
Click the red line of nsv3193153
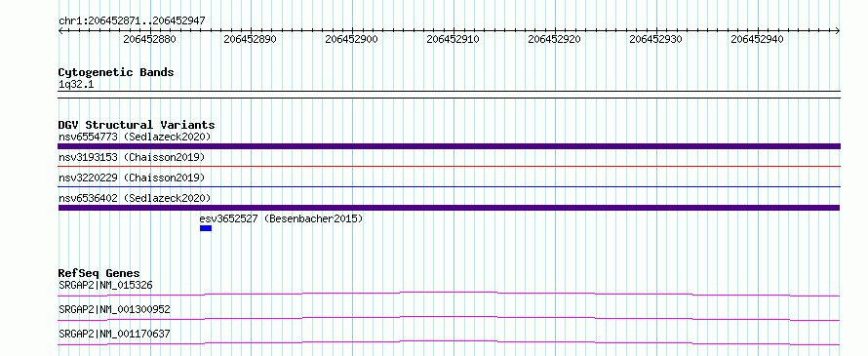click(x=449, y=166)
